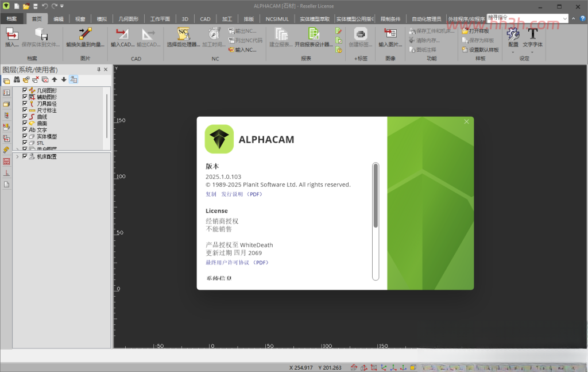The height and width of the screenshot is (372, 588).
Task: Click 输入NC in the NC group
Action: 243,49
